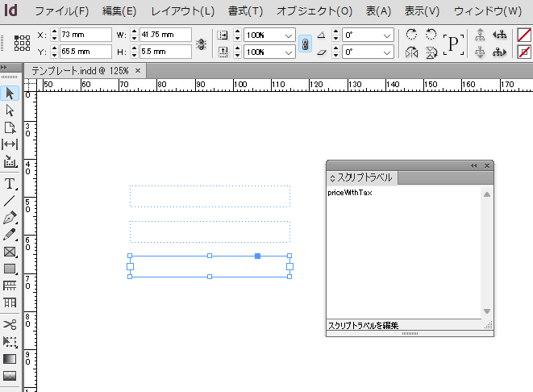Expand the shear angle dropdown

[388, 52]
